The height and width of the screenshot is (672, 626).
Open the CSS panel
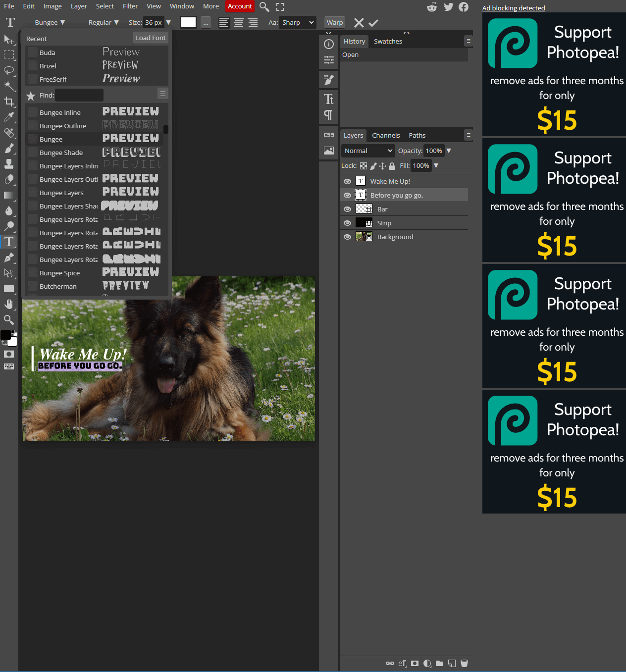point(329,135)
